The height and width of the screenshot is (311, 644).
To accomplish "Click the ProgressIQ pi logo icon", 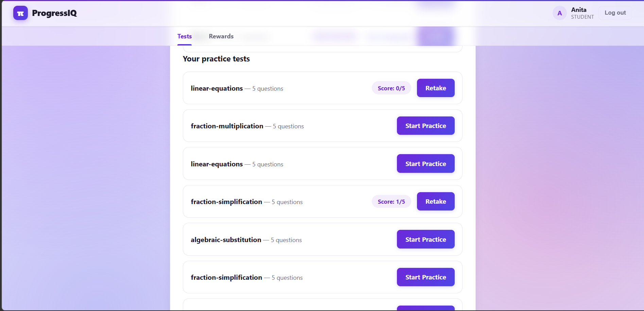I will click(x=20, y=13).
